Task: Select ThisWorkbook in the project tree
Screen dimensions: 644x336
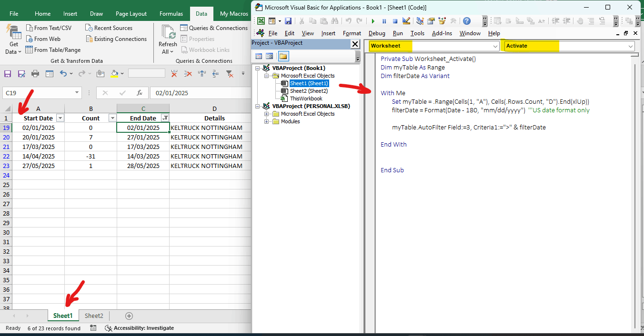Action: (x=306, y=99)
